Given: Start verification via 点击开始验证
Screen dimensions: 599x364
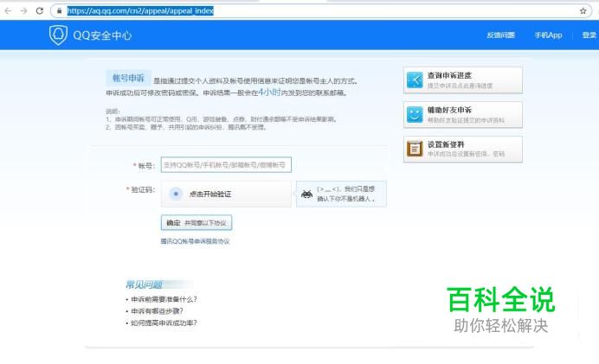Looking at the screenshot, I should click(226, 195).
